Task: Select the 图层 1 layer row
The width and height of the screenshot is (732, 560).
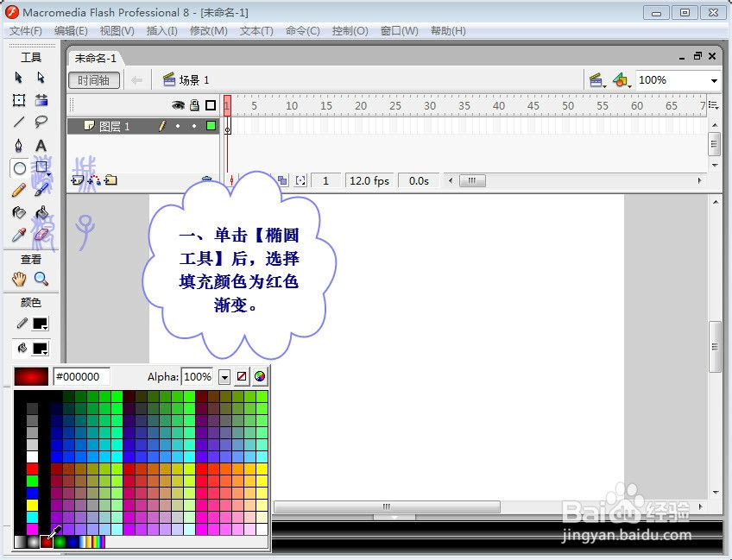Action: tap(142, 126)
